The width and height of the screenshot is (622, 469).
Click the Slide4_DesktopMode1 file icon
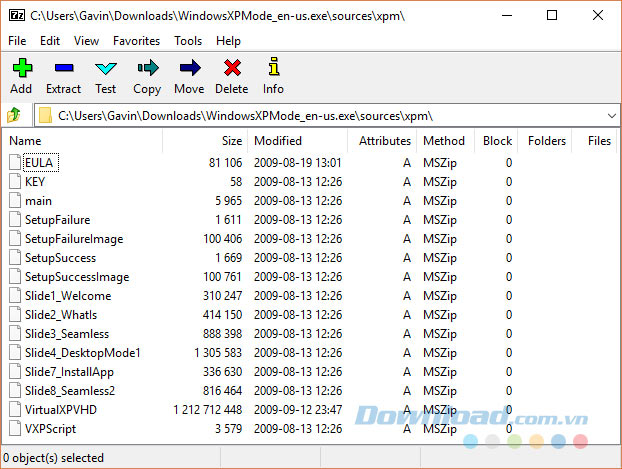(15, 353)
